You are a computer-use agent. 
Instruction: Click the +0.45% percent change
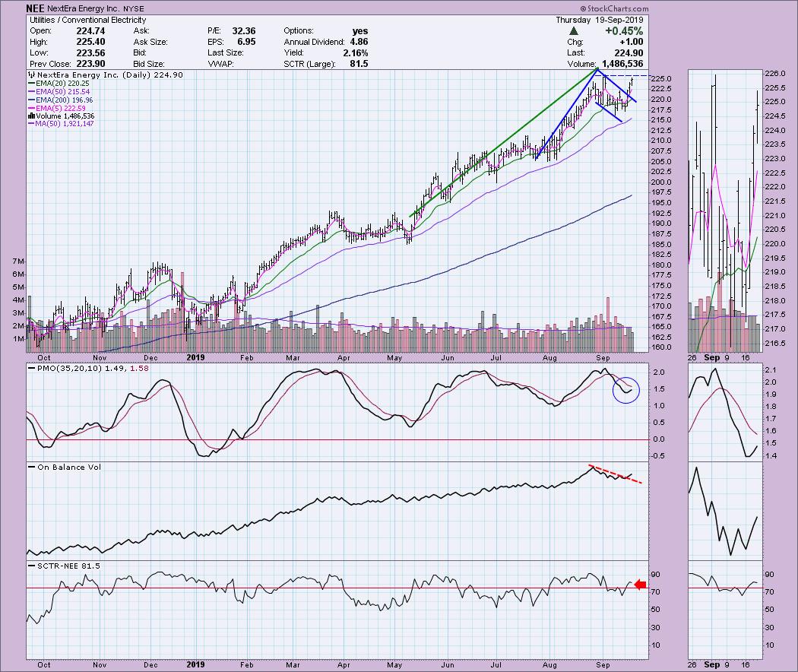coord(624,31)
